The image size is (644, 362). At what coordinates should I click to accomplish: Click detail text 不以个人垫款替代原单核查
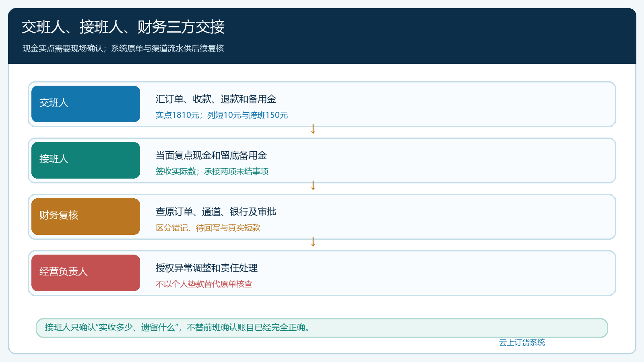[204, 284]
